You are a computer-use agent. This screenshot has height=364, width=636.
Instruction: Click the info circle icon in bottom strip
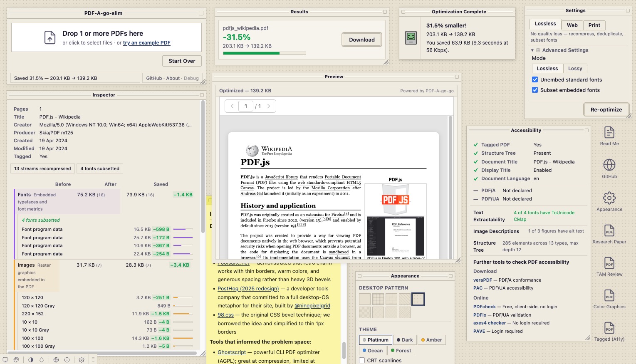click(x=67, y=360)
